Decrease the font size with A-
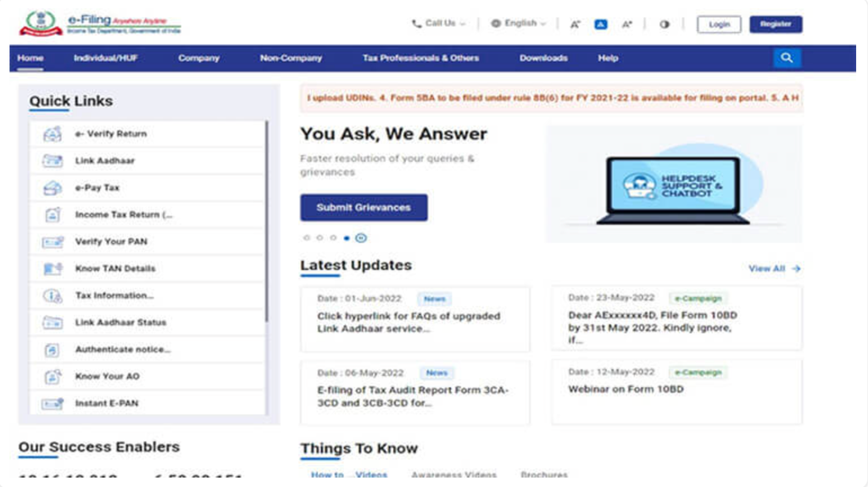Image resolution: width=868 pixels, height=487 pixels. point(576,25)
